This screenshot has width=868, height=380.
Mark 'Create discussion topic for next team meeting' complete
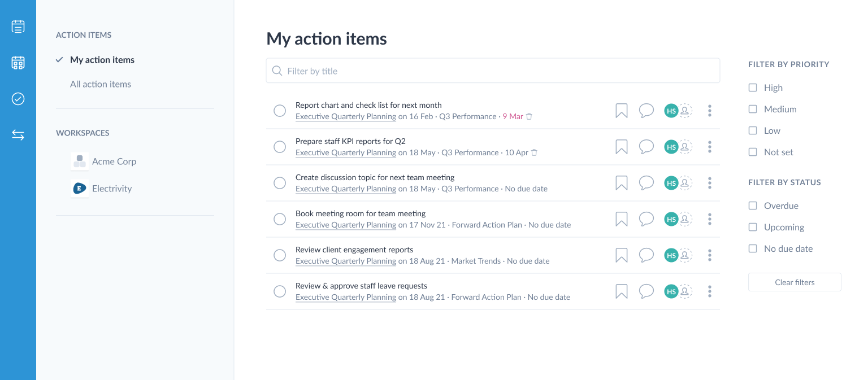click(280, 183)
